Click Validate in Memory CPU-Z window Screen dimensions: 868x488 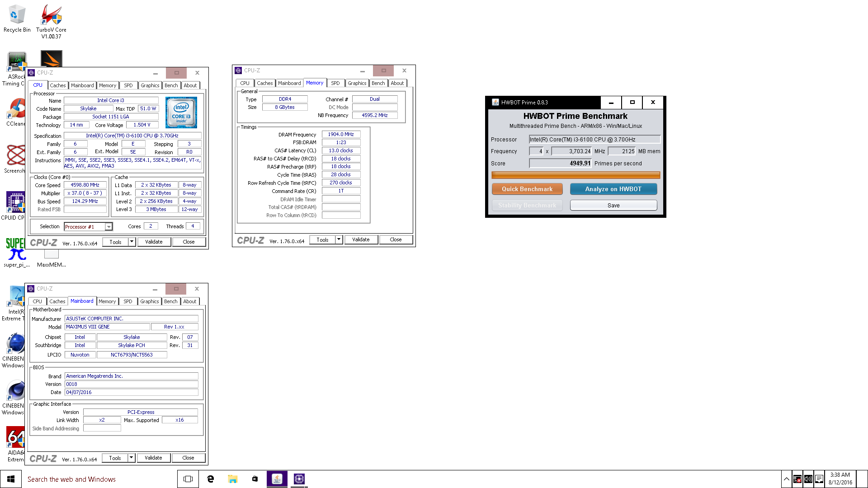click(x=361, y=239)
